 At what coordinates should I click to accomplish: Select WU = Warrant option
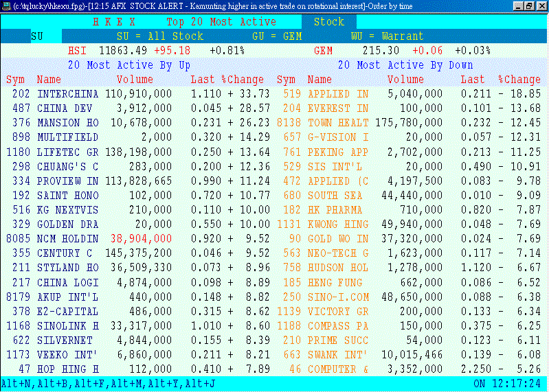coord(388,36)
